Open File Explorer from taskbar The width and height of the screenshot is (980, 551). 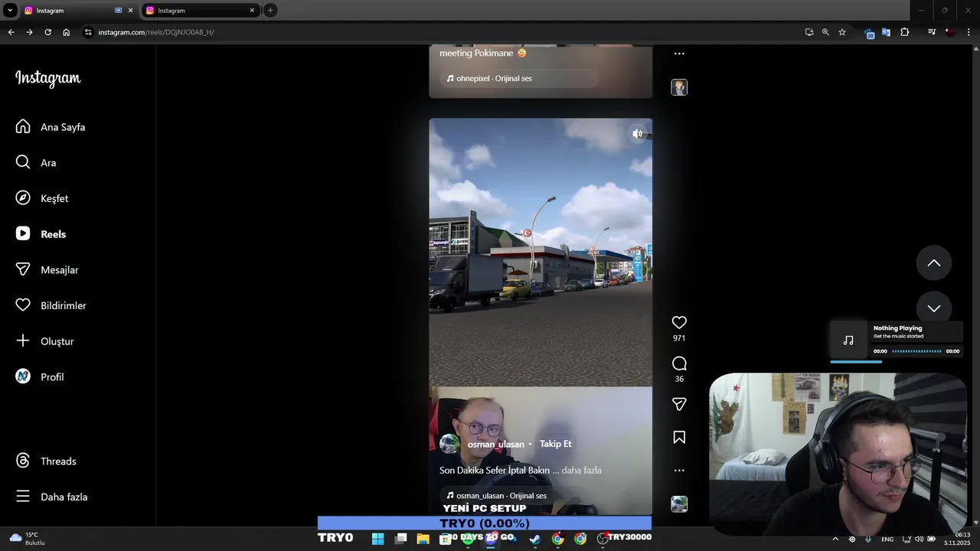tap(423, 539)
